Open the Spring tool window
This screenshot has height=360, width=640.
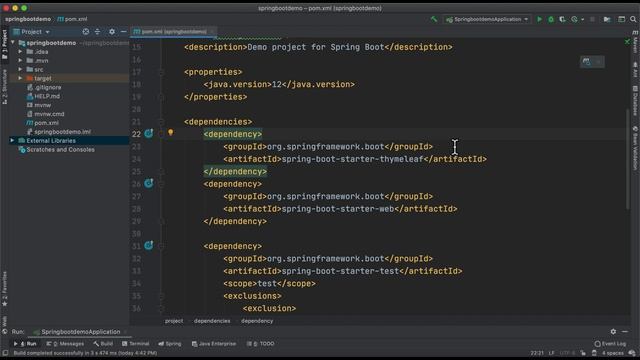pyautogui.click(x=170, y=344)
